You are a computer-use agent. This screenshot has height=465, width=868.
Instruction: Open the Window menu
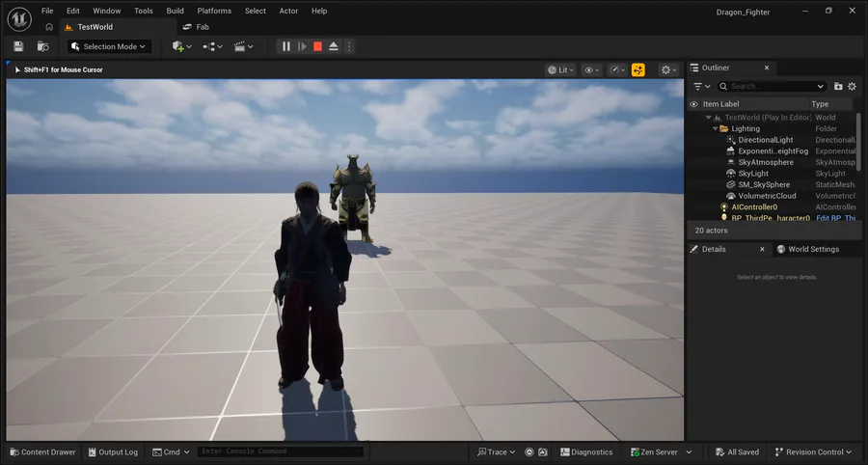tap(107, 11)
